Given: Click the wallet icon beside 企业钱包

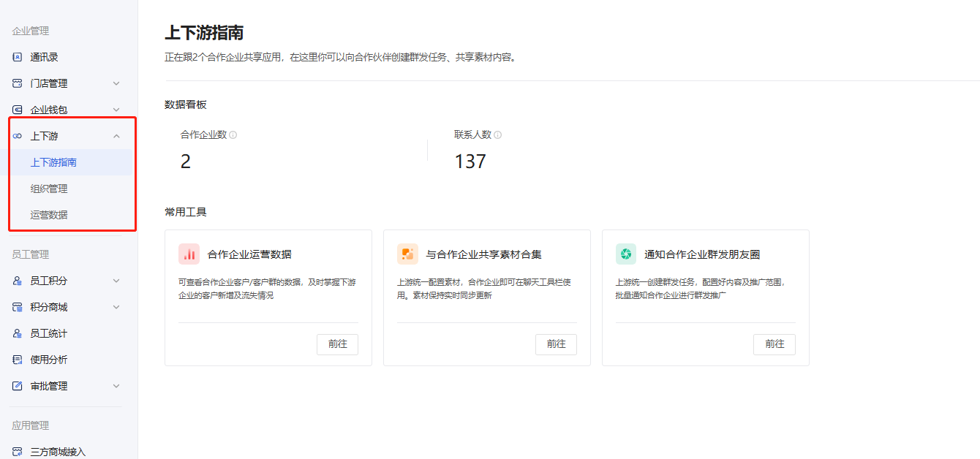Looking at the screenshot, I should [x=18, y=110].
